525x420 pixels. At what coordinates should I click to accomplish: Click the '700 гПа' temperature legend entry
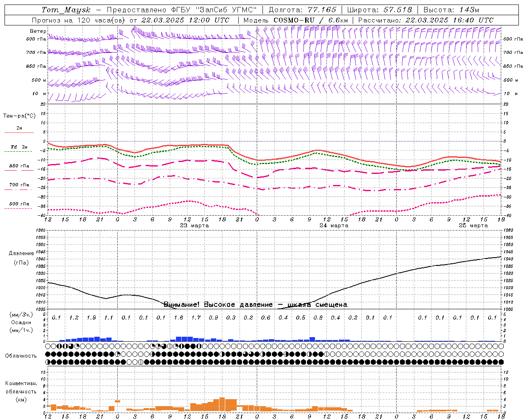[x=19, y=185]
